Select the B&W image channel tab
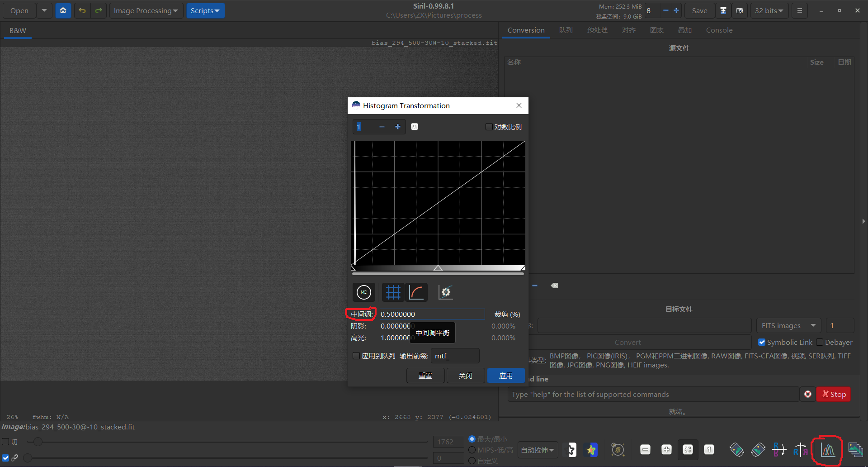Image resolution: width=868 pixels, height=467 pixels. [18, 30]
